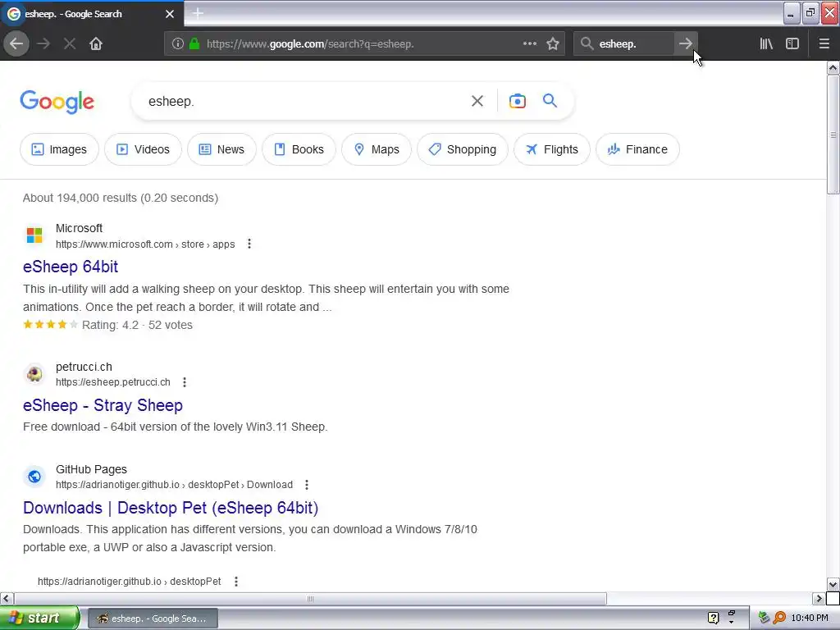
Task: Switch to Flights results
Action: click(552, 149)
